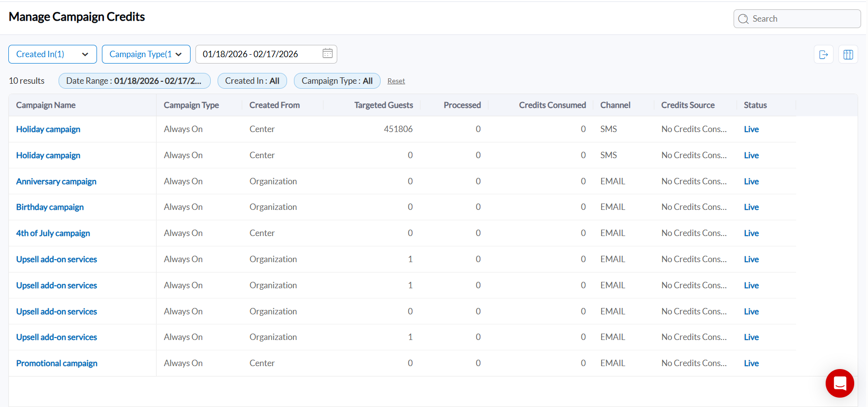Click the Campaign Type: All filter chip
This screenshot has height=407, width=868.
coord(337,81)
